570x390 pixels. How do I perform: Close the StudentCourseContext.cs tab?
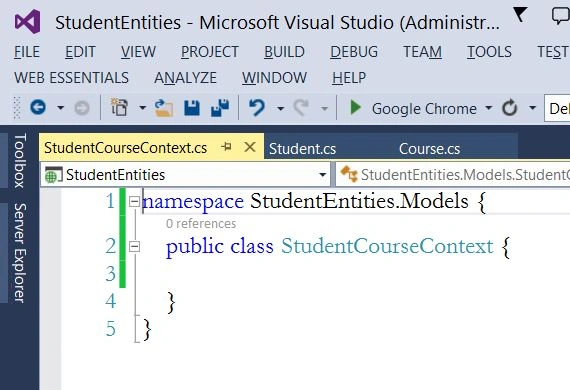click(250, 147)
